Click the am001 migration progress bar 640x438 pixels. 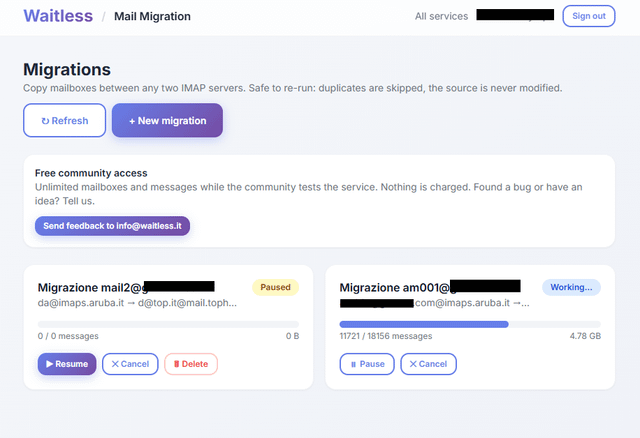coord(470,325)
